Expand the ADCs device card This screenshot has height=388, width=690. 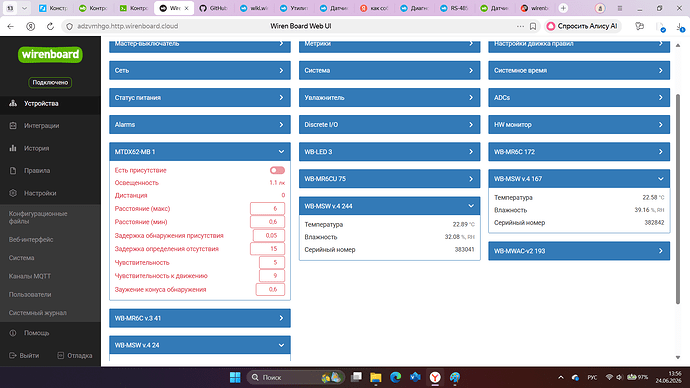579,98
